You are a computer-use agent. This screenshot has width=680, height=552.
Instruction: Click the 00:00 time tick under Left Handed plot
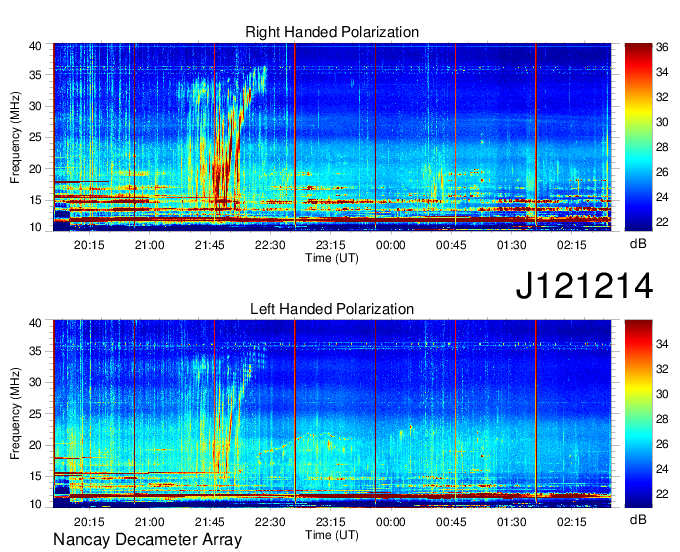pyautogui.click(x=391, y=522)
